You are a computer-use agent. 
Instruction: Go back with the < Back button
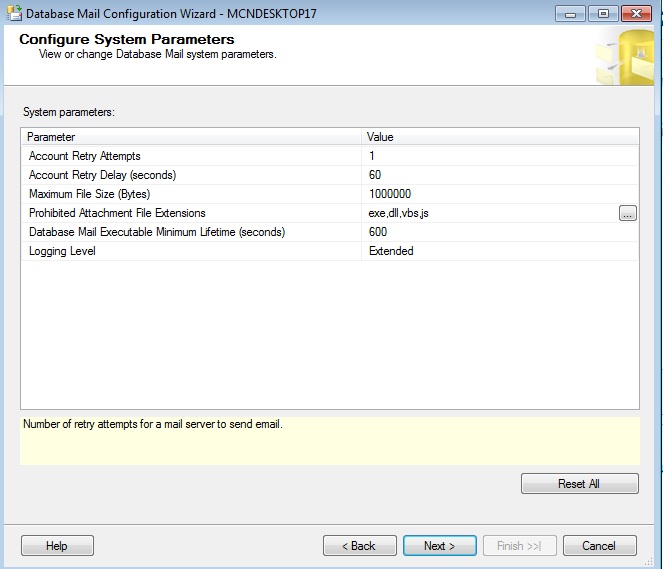(x=359, y=546)
